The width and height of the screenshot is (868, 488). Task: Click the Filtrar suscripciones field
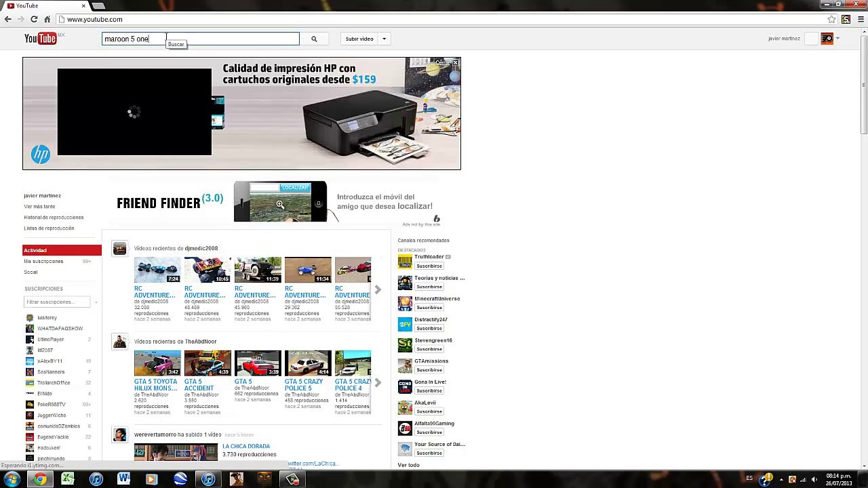coord(57,302)
